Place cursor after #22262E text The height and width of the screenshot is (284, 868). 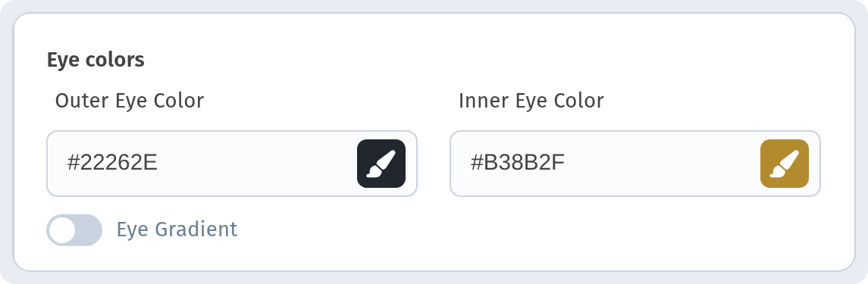(159, 164)
